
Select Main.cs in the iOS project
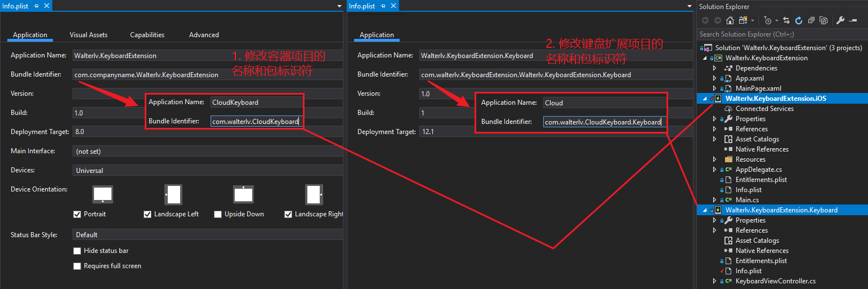point(747,200)
